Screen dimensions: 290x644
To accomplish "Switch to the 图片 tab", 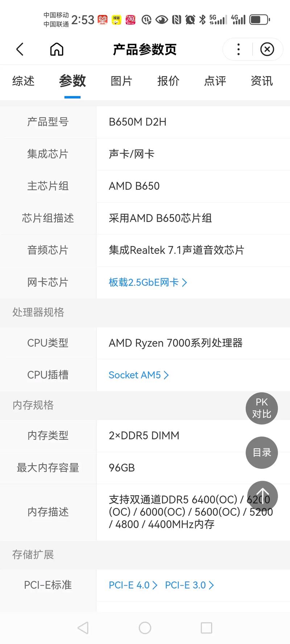I will click(x=121, y=81).
